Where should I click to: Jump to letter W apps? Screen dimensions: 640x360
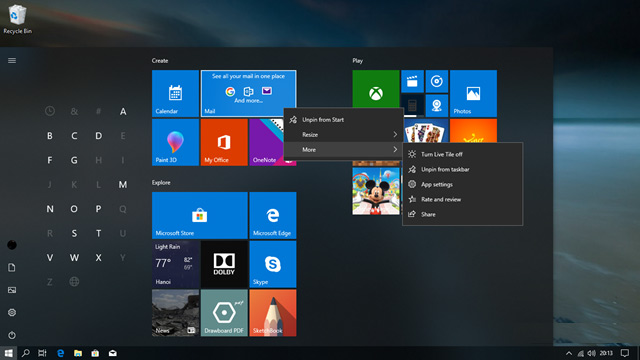pyautogui.click(x=74, y=258)
